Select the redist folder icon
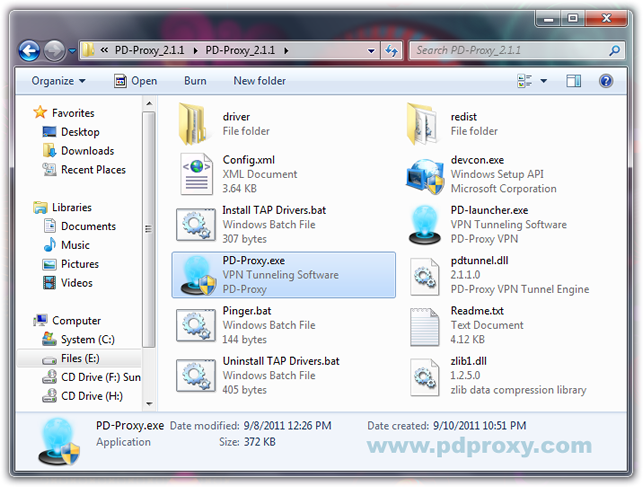The width and height of the screenshot is (643, 487). (422, 124)
